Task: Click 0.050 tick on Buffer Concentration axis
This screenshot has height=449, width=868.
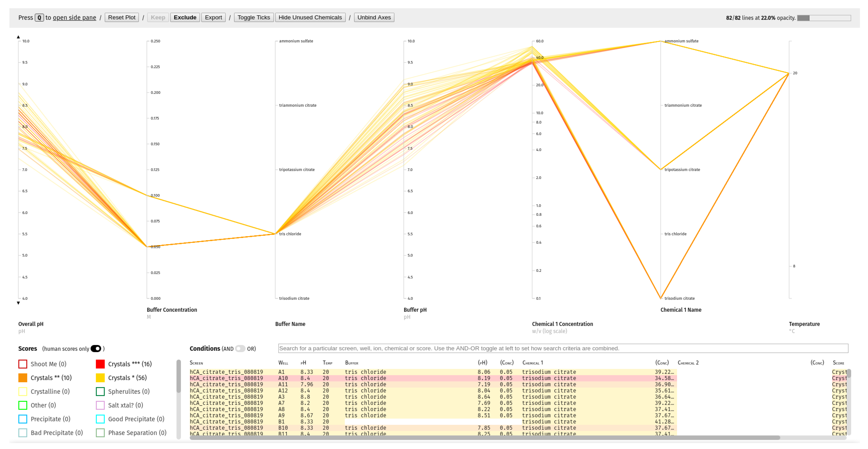Action: click(155, 247)
